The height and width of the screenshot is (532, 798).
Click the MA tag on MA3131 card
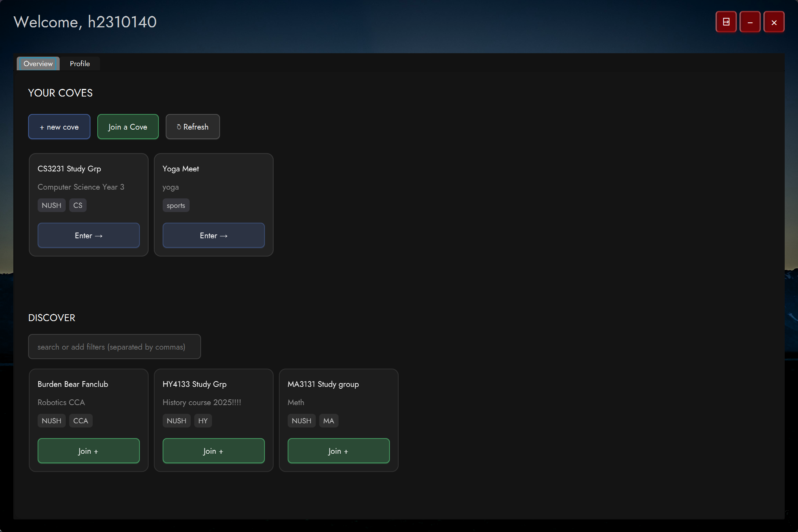pos(328,421)
